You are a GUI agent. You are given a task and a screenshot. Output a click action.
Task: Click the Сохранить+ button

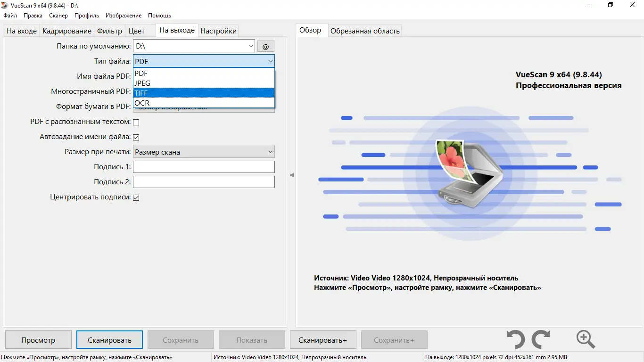394,340
